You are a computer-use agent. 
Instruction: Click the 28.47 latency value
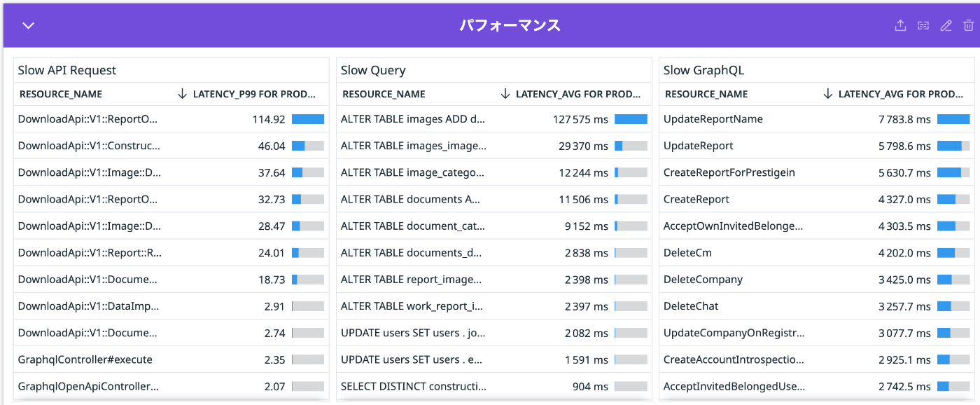[x=272, y=226]
